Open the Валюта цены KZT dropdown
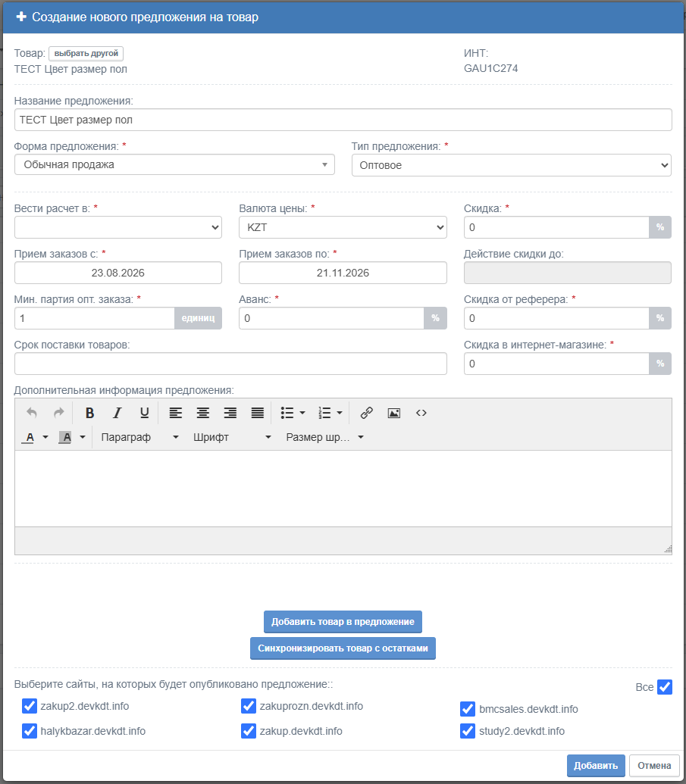The width and height of the screenshot is (686, 784). (343, 227)
